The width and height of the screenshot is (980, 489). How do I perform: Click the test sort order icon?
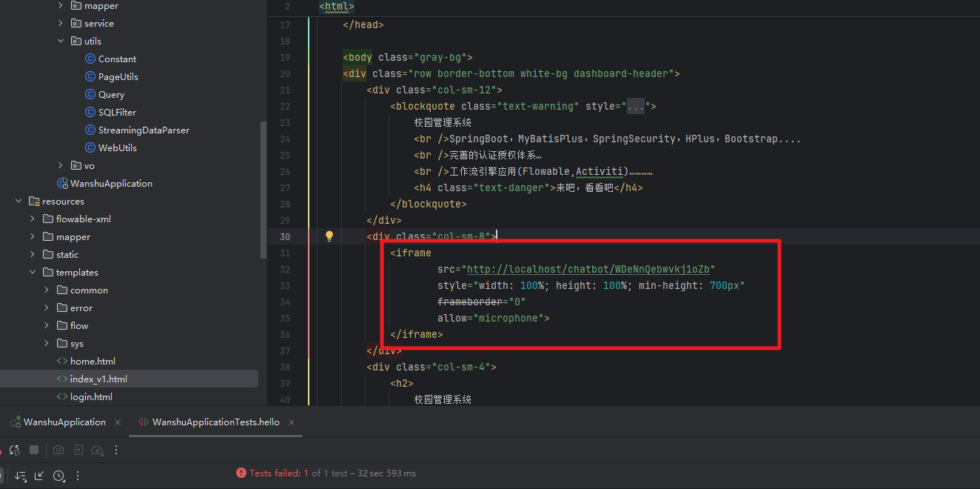tap(20, 476)
